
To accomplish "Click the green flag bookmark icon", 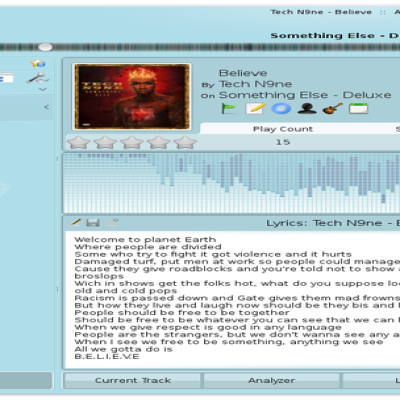I will click(x=229, y=109).
